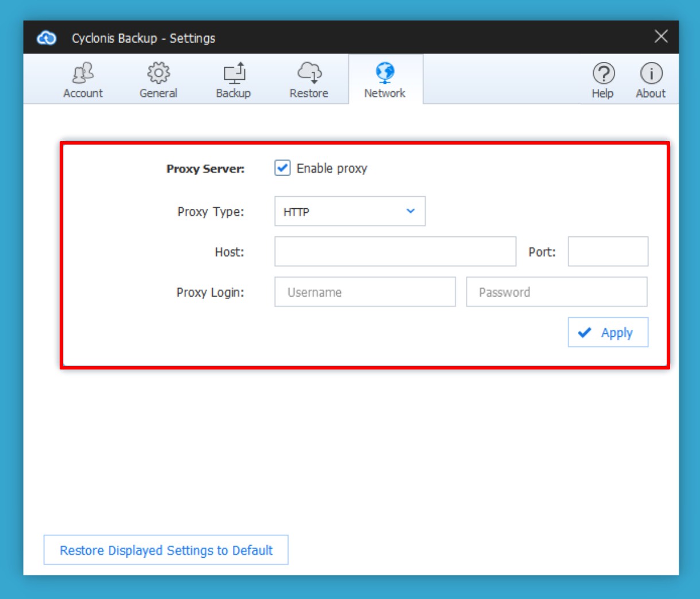
Task: Expand Proxy Type using the chevron arrow
Action: [x=411, y=211]
